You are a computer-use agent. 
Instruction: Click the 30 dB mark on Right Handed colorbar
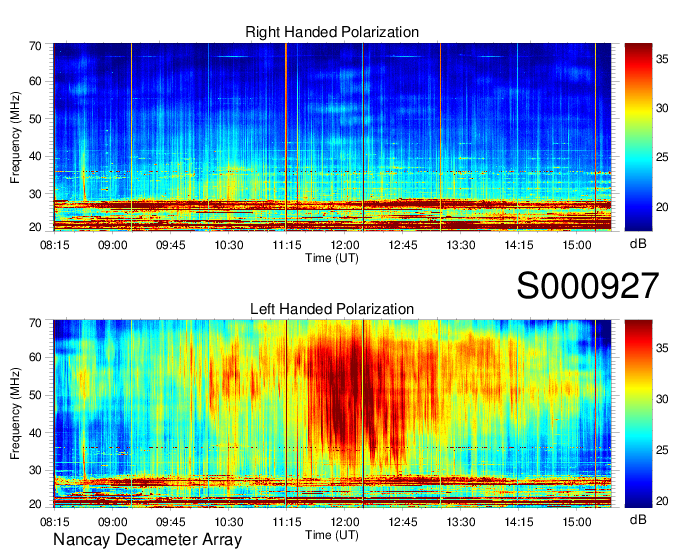[662, 108]
